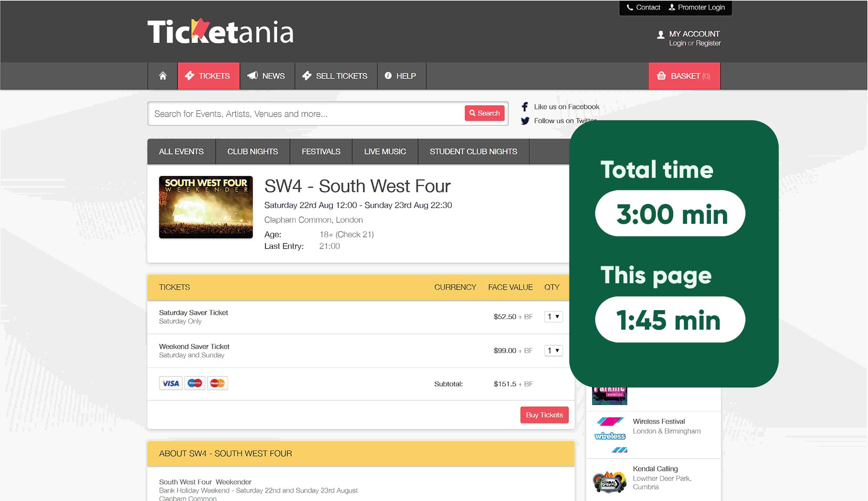Click the MY ACCOUNT label
The width and height of the screenshot is (868, 501).
point(694,34)
